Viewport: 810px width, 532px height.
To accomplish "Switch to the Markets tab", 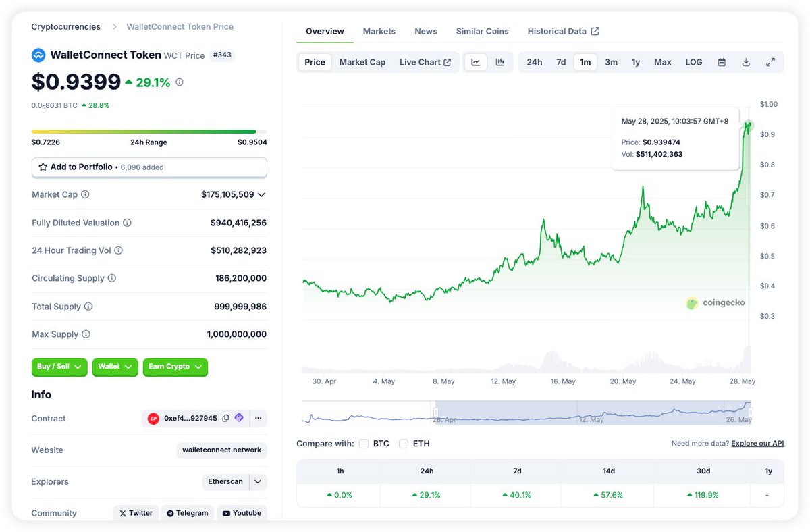I will (379, 31).
